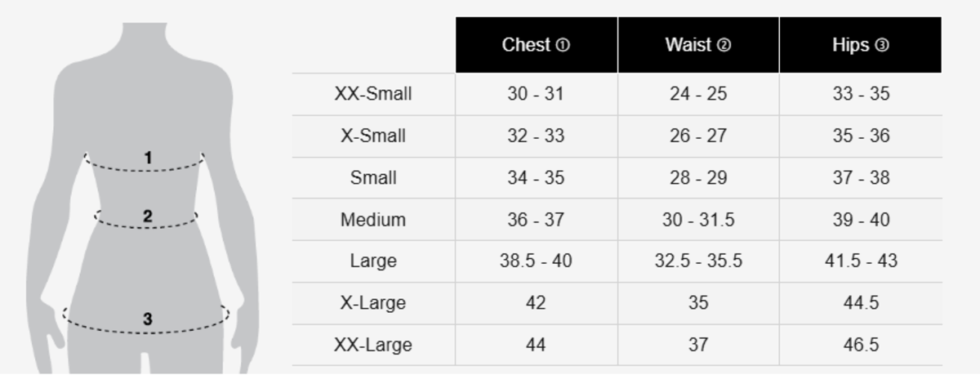The width and height of the screenshot is (980, 375).
Task: Click the circled 1 icon beside Chest
Action: click(563, 46)
